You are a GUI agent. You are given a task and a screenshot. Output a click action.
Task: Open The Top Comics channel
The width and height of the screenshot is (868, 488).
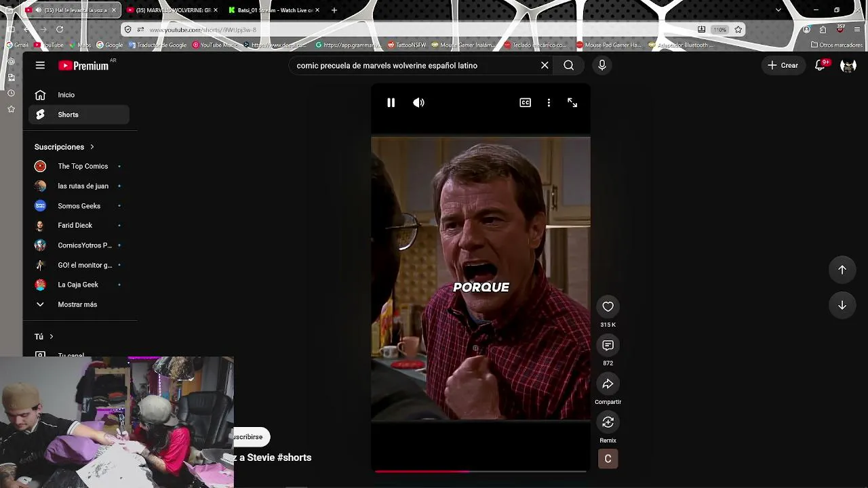(x=79, y=166)
